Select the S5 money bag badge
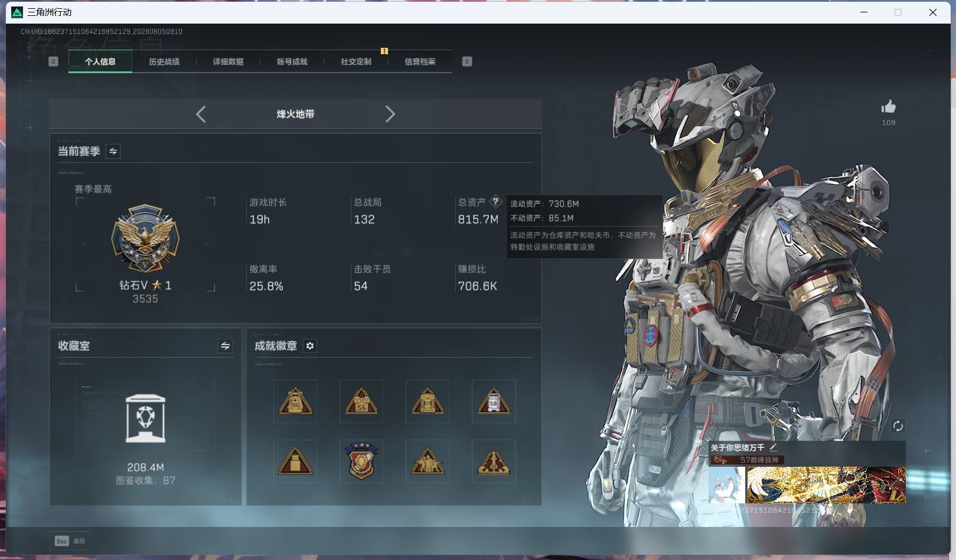Image resolution: width=956 pixels, height=560 pixels. point(295,401)
